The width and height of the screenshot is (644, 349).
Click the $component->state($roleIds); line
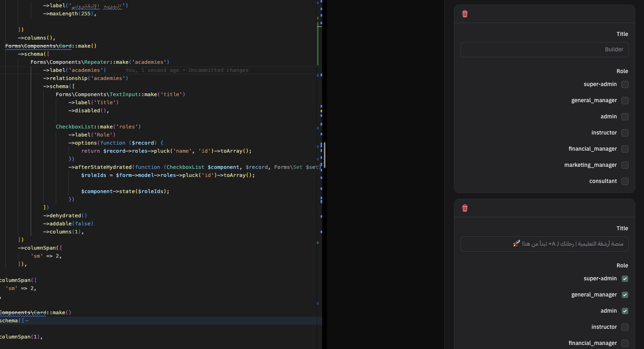pyautogui.click(x=125, y=191)
